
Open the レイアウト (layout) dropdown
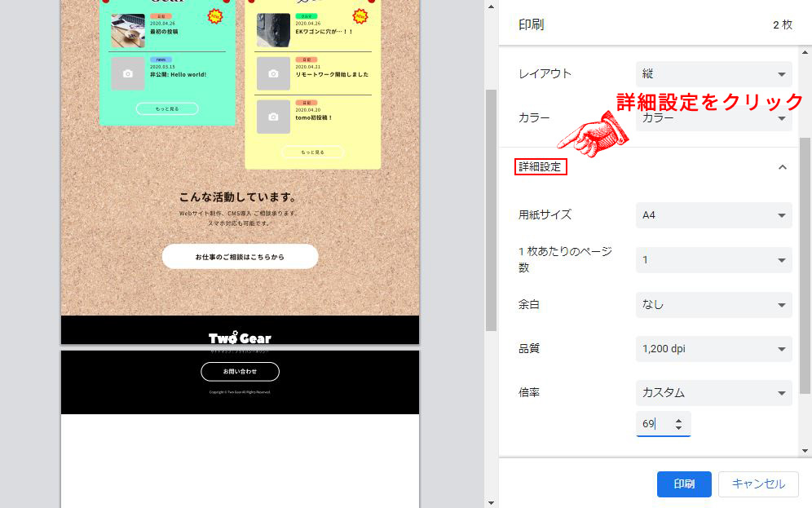tap(713, 74)
